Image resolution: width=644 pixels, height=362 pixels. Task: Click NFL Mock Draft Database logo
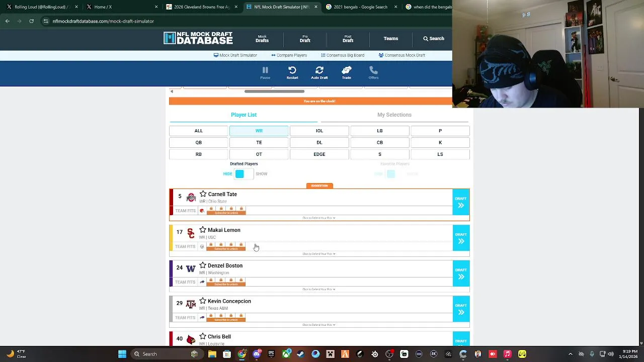[198, 38]
